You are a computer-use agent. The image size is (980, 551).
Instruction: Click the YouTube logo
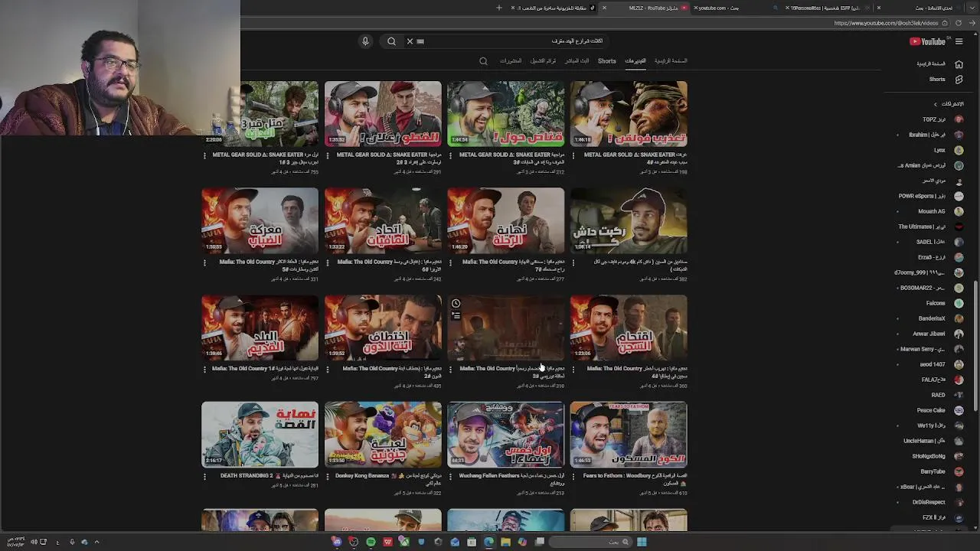click(x=927, y=41)
